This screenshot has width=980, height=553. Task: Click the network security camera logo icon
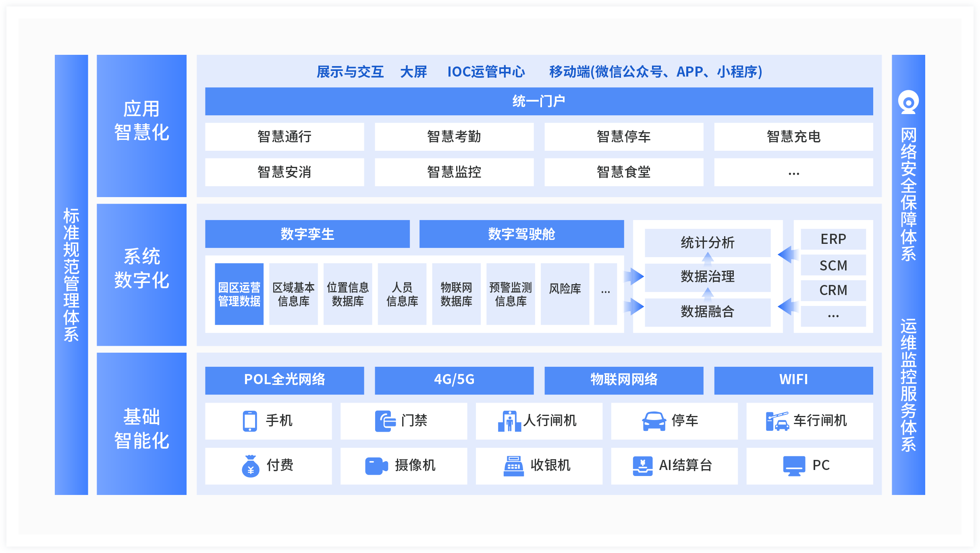coord(908,102)
